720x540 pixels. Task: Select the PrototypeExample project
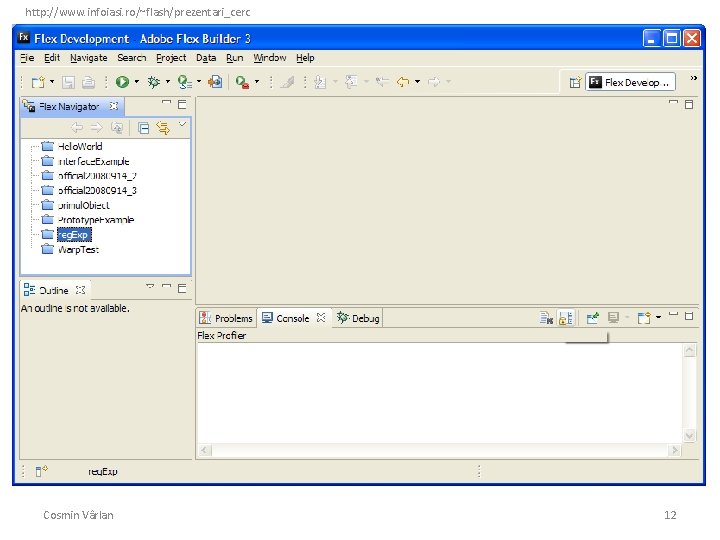point(96,220)
